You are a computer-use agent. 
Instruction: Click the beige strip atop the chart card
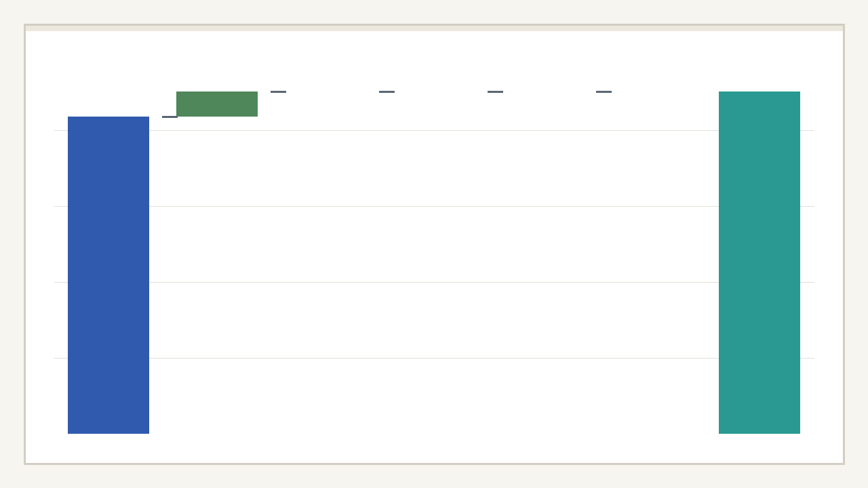[434, 28]
